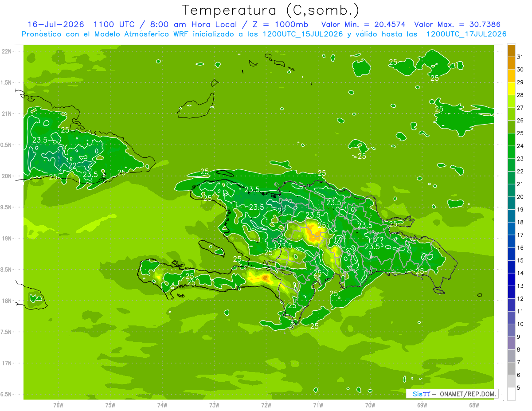Click legend scale value "12"
This screenshot has width=532, height=411.
pos(520,298)
